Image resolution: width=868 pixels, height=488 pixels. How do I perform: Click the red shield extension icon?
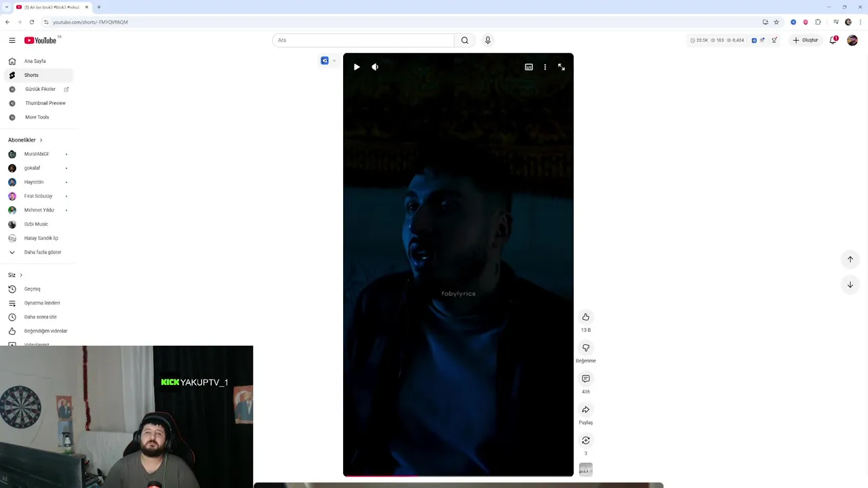806,22
